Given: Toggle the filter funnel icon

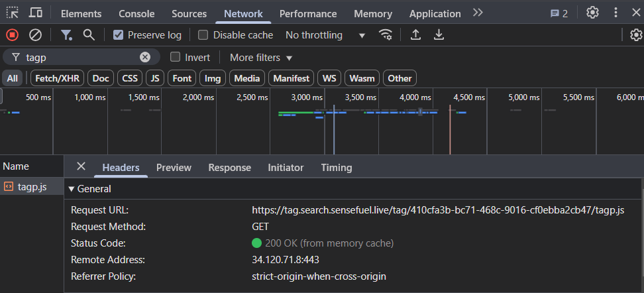Looking at the screenshot, I should pyautogui.click(x=66, y=35).
